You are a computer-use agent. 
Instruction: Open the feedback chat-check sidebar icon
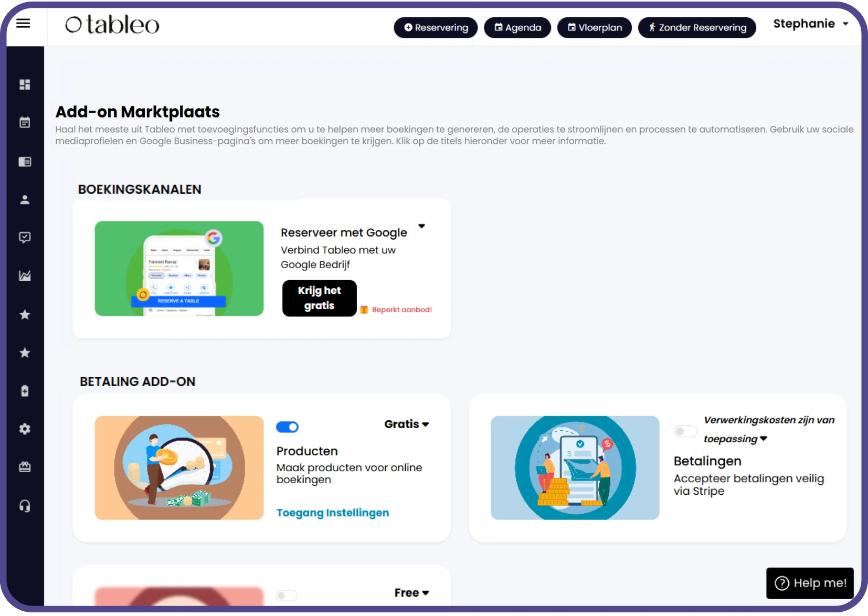[x=25, y=238]
